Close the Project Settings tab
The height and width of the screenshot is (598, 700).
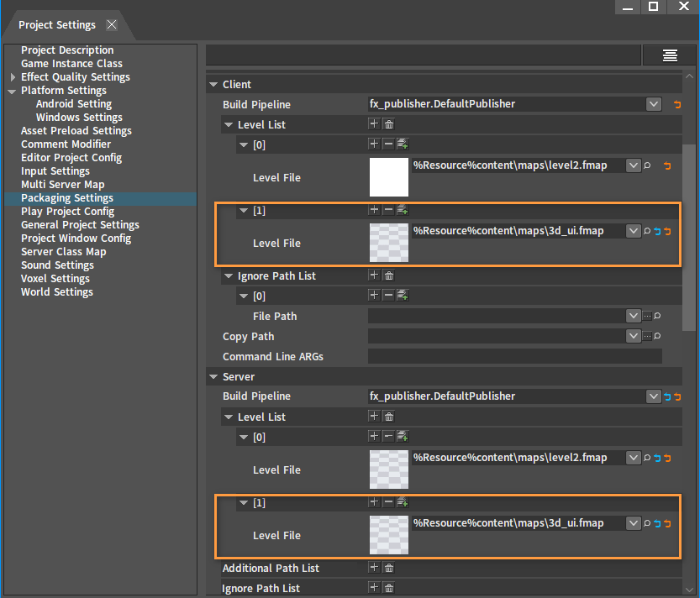pyautogui.click(x=112, y=24)
